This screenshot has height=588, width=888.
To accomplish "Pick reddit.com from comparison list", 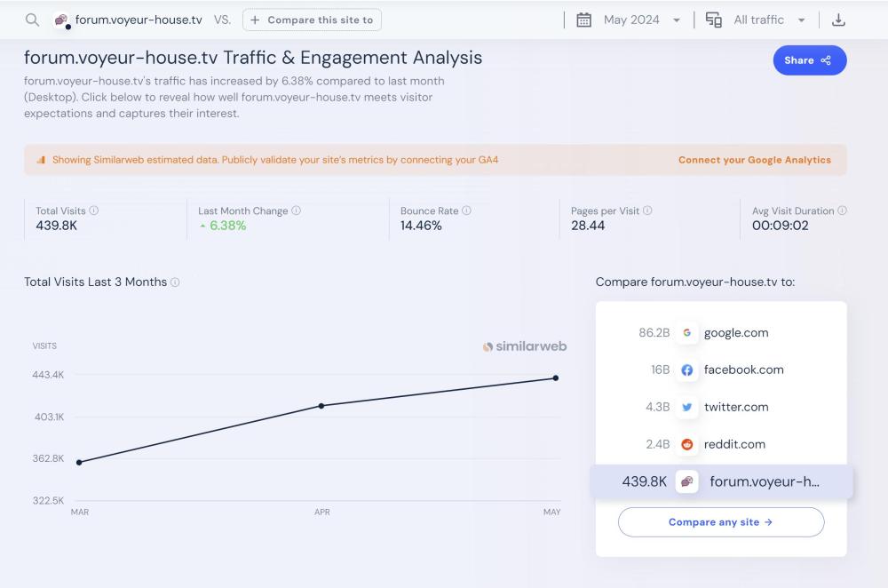I will click(x=733, y=445).
